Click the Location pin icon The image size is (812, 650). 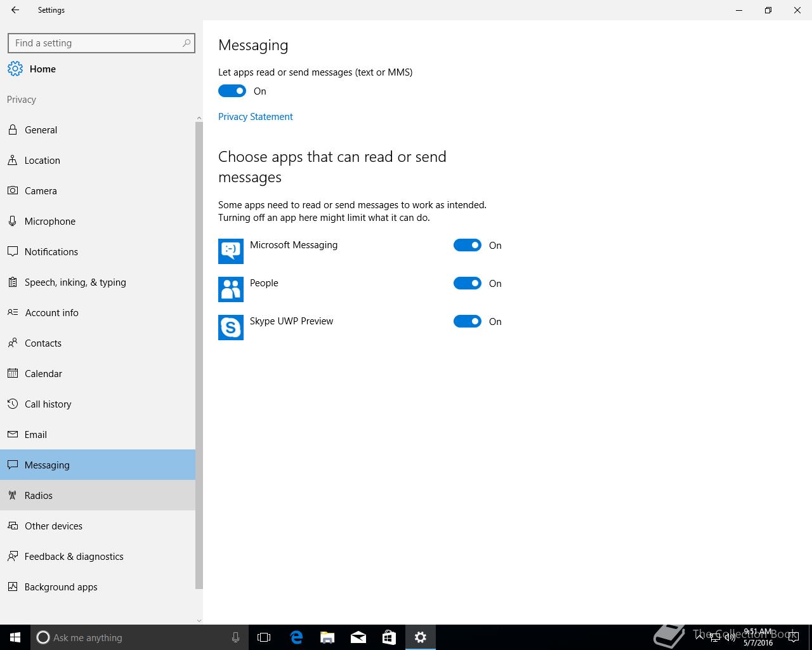coord(13,160)
